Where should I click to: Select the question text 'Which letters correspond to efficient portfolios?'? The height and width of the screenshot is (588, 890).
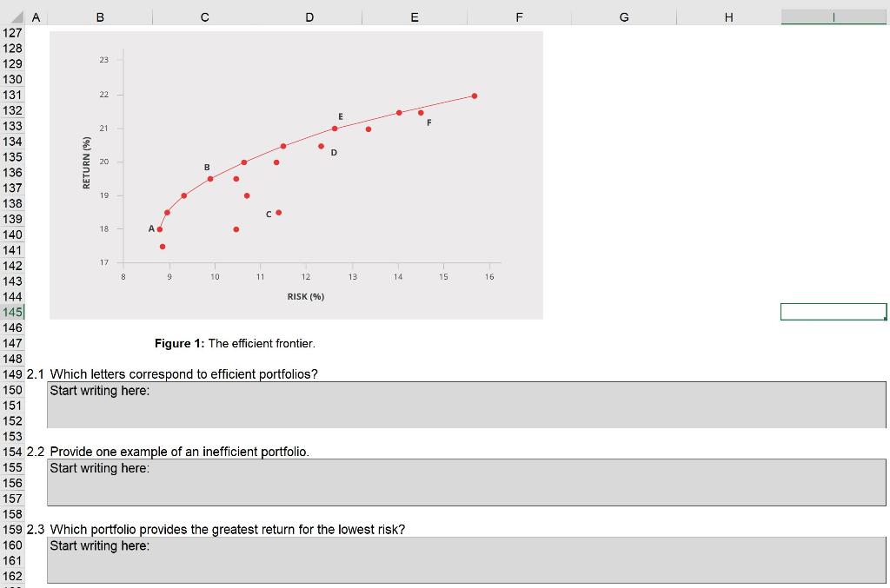pos(183,374)
